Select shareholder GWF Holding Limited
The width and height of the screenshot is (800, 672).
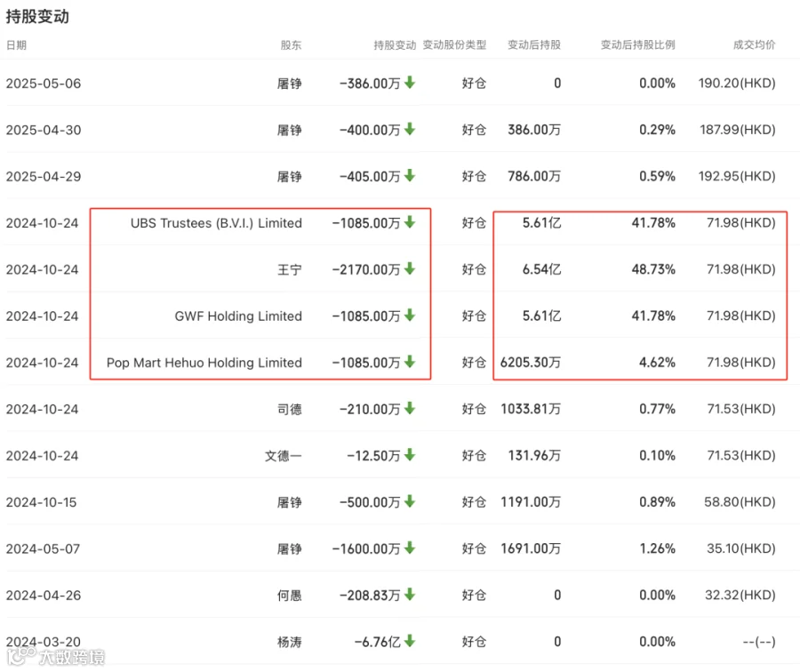point(238,316)
